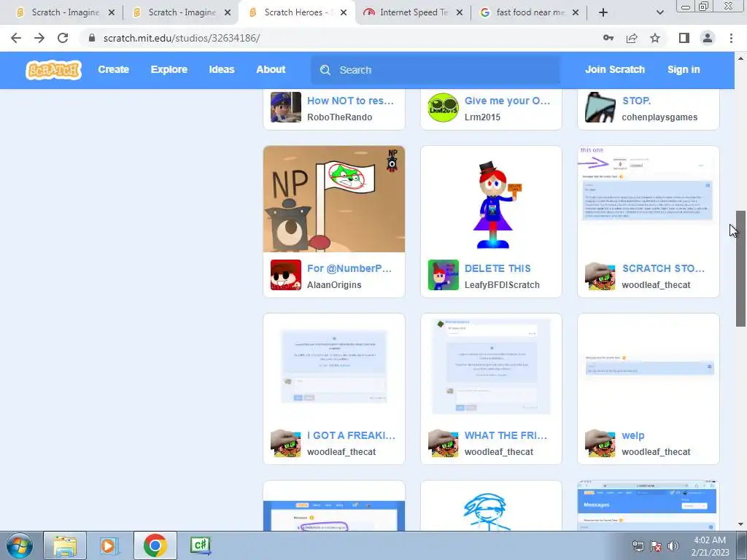Open the saved passwords key icon
Viewport: 747px width, 560px height.
(x=608, y=38)
